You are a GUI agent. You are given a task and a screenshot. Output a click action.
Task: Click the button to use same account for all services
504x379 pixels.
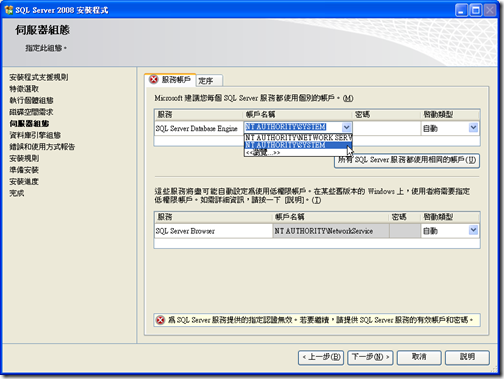pyautogui.click(x=407, y=160)
